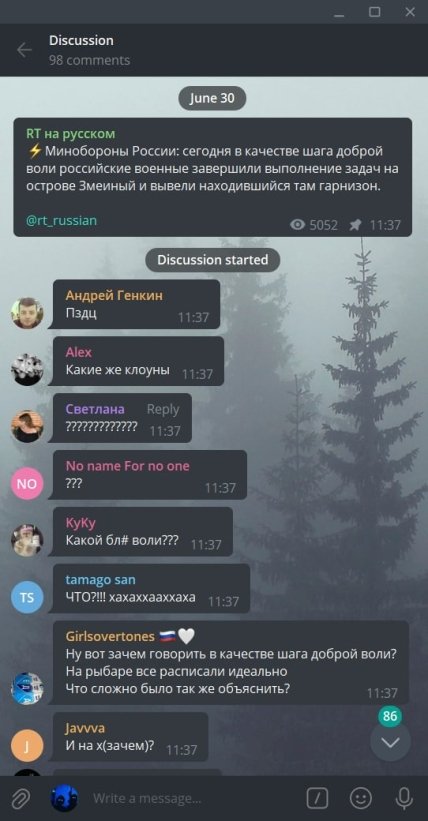Image resolution: width=428 pixels, height=821 pixels.
Task: Open the Discussion header title
Action: pyautogui.click(x=81, y=40)
